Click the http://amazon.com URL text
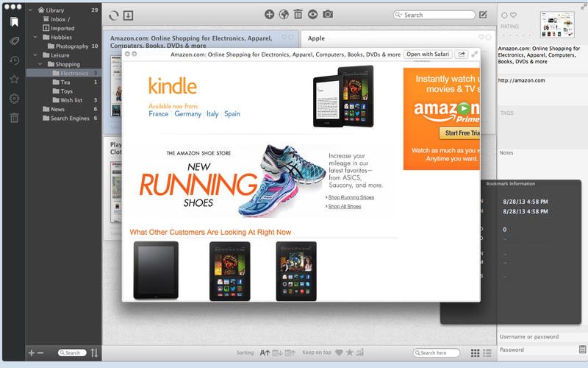Image resolution: width=588 pixels, height=368 pixels. [x=521, y=80]
